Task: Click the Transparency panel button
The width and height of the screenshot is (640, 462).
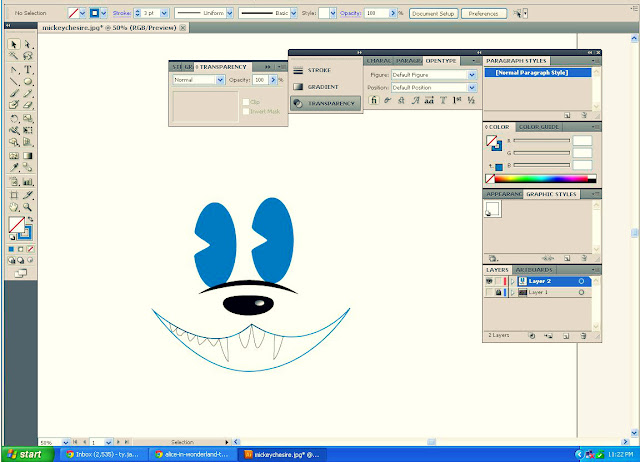Action: tap(326, 104)
